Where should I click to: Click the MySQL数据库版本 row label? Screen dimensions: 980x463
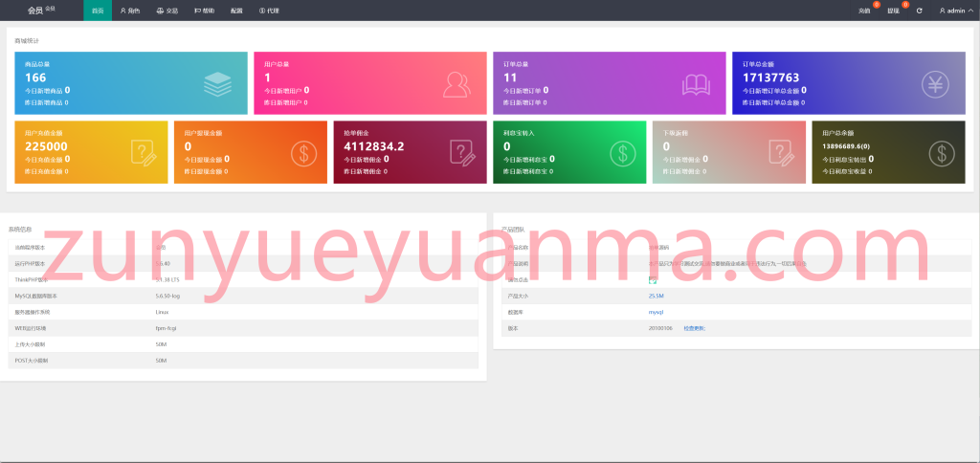[35, 296]
